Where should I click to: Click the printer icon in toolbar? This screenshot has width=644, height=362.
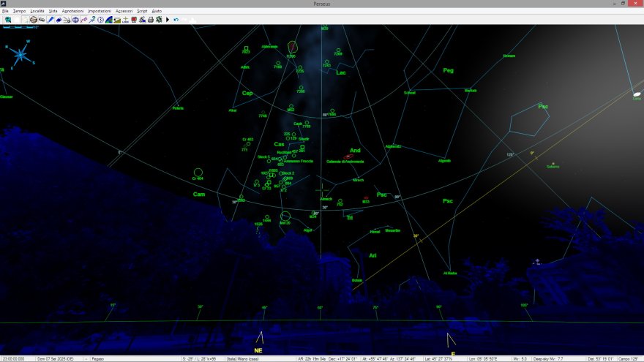150,20
